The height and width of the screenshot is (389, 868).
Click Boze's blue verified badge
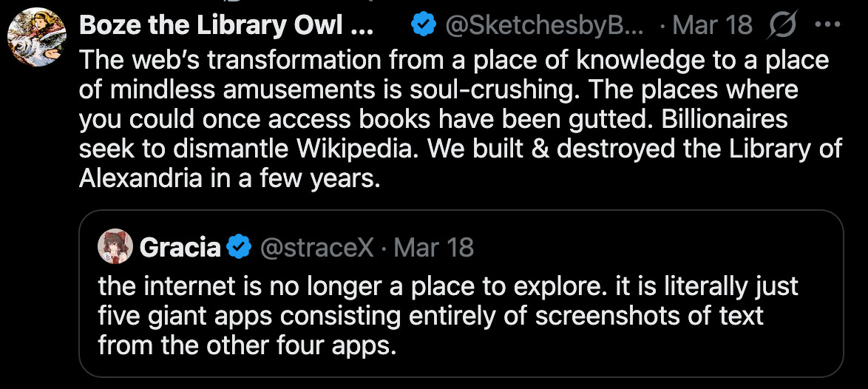(424, 25)
